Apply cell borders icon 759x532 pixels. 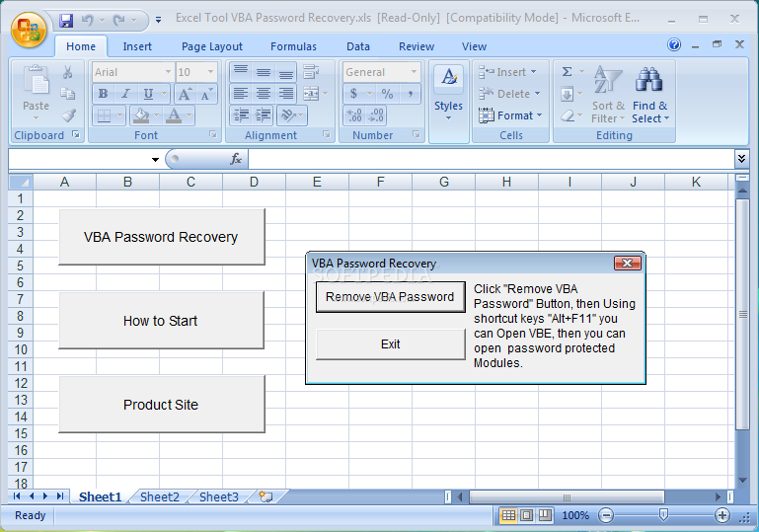coord(104,115)
